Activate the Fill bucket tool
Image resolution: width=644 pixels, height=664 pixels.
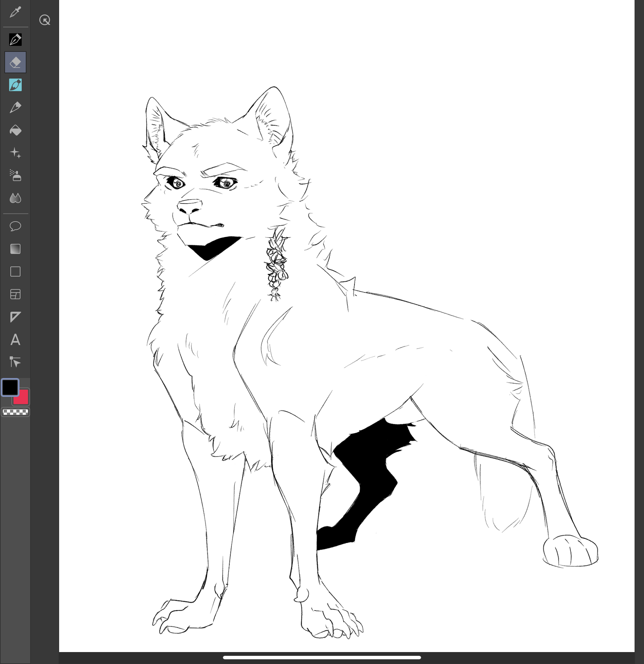[x=15, y=130]
